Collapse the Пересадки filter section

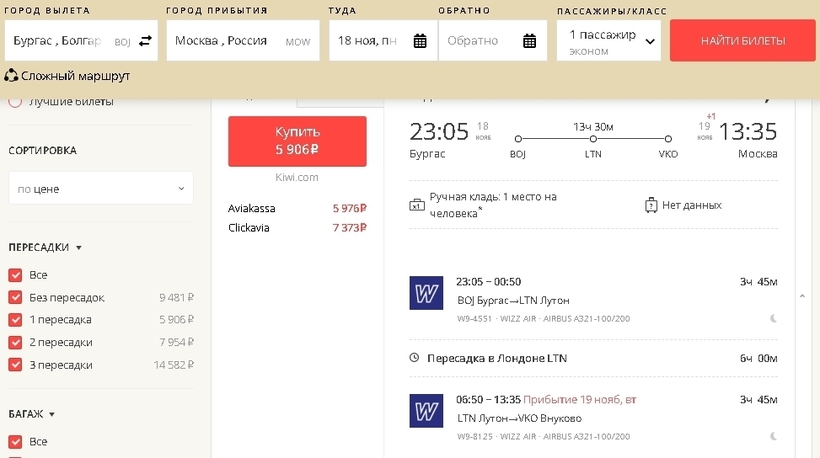79,247
